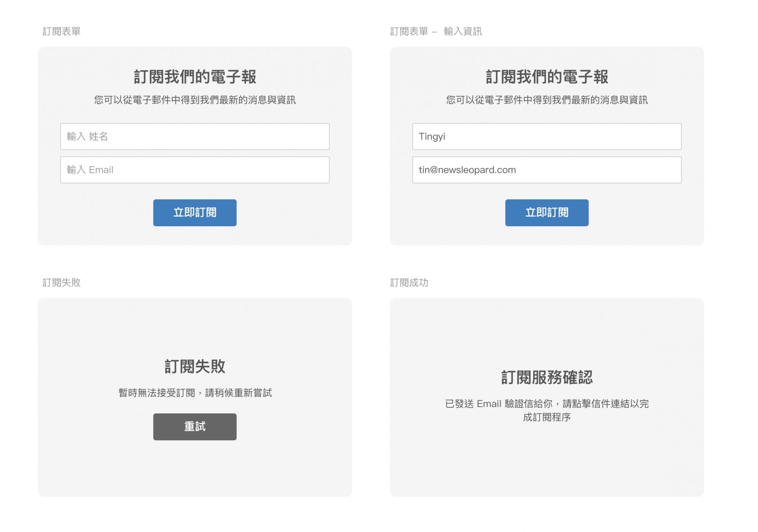Image resolution: width=758 pixels, height=532 pixels.
Task: Click the 訂閱服務確認 heading
Action: coord(547,377)
